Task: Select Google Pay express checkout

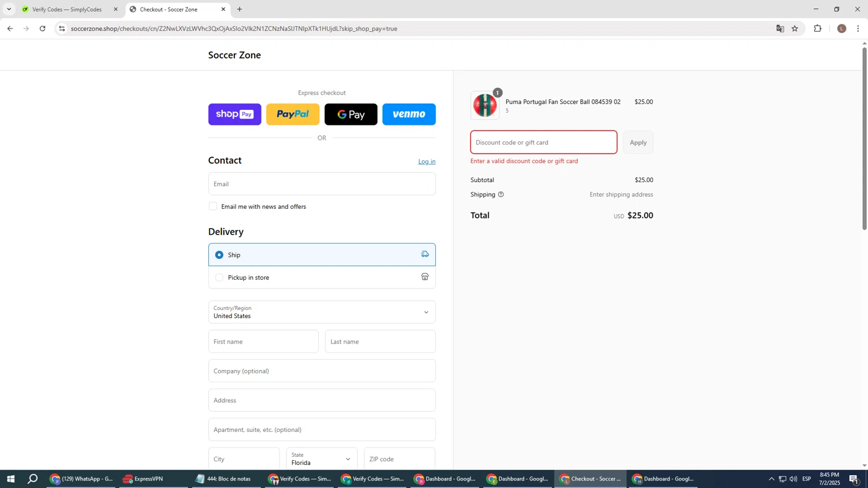Action: pos(351,114)
